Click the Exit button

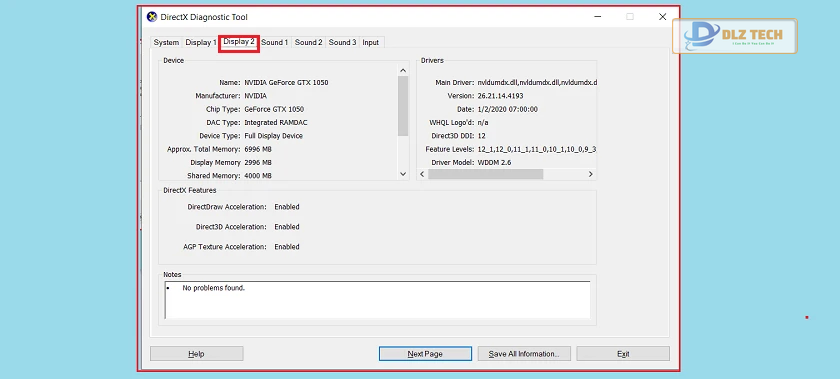[623, 354]
